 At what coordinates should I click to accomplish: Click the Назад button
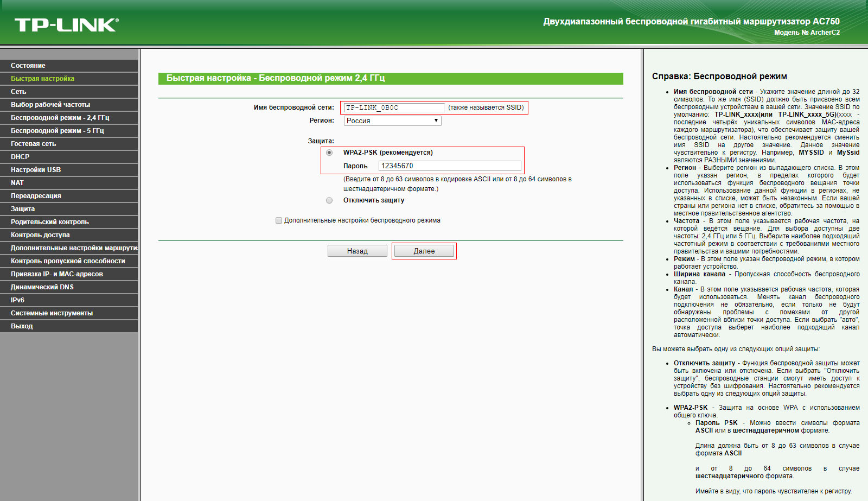(358, 251)
